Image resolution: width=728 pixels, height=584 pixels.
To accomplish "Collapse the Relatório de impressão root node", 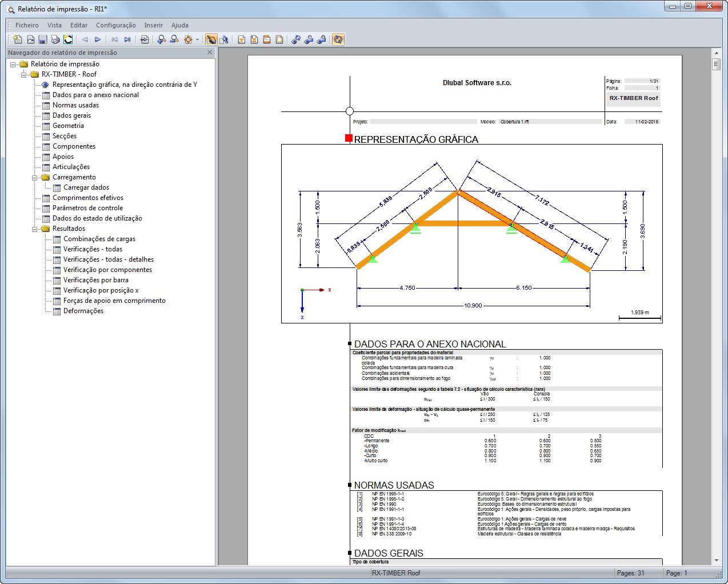I will click(13, 65).
